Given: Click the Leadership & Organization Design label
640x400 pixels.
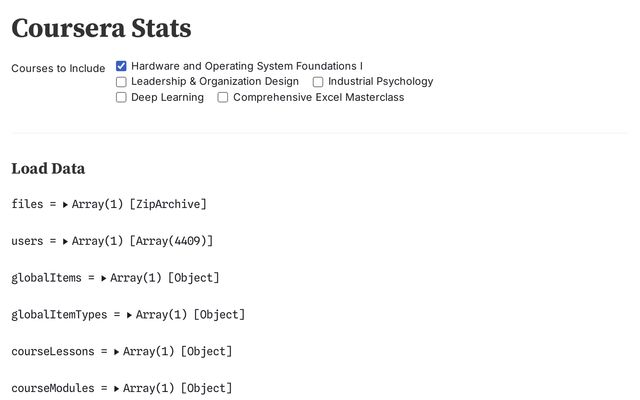Looking at the screenshot, I should [214, 82].
